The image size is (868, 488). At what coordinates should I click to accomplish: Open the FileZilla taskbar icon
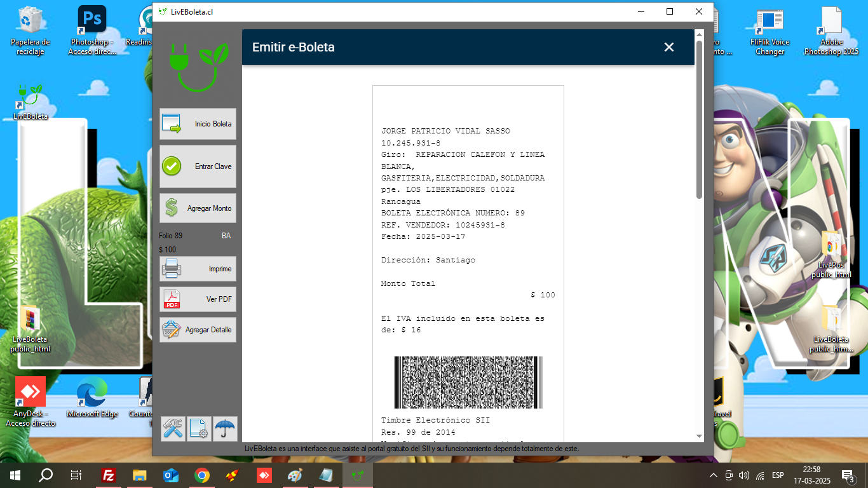pos(109,475)
